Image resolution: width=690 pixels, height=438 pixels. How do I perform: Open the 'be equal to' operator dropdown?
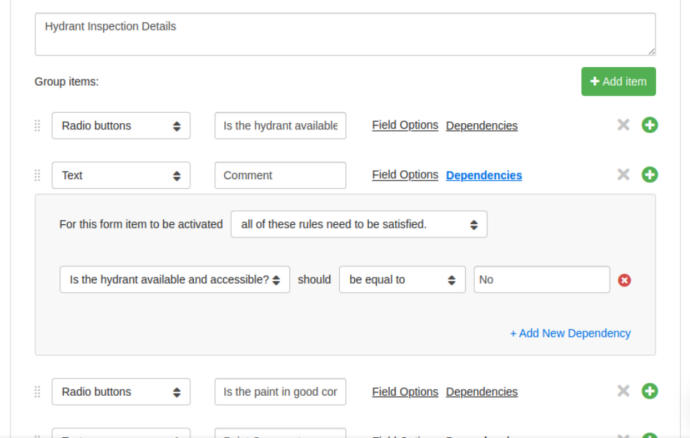coord(402,280)
